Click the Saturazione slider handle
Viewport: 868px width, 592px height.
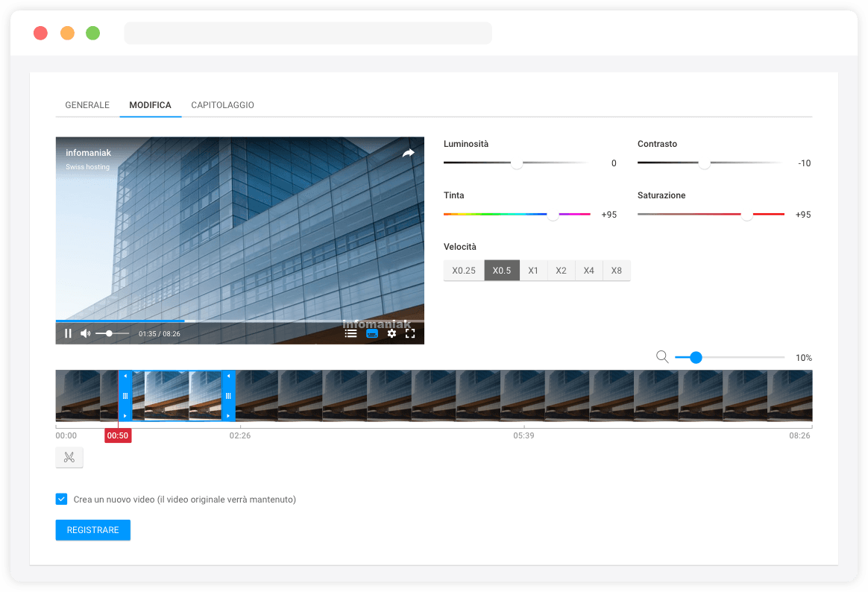[x=746, y=215]
